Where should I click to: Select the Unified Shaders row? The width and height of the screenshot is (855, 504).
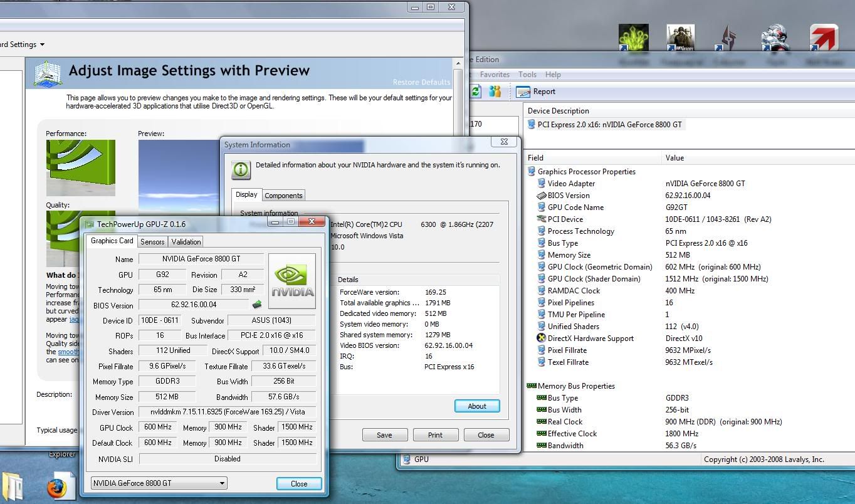pos(690,327)
